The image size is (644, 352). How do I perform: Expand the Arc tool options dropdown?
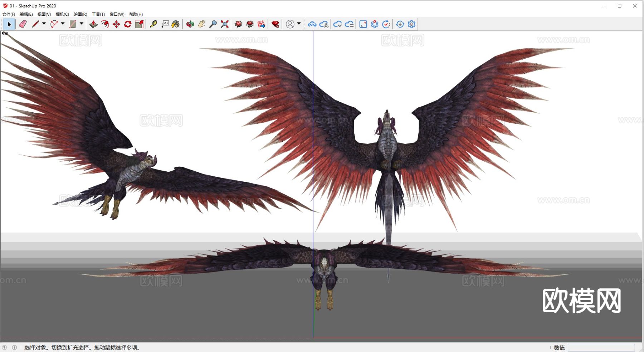click(x=63, y=24)
